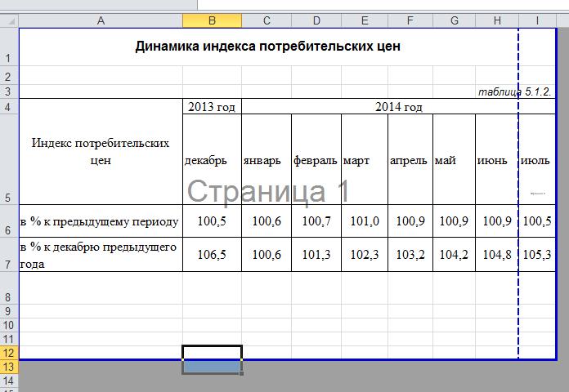Select column B header
The height and width of the screenshot is (392, 569).
point(212,20)
